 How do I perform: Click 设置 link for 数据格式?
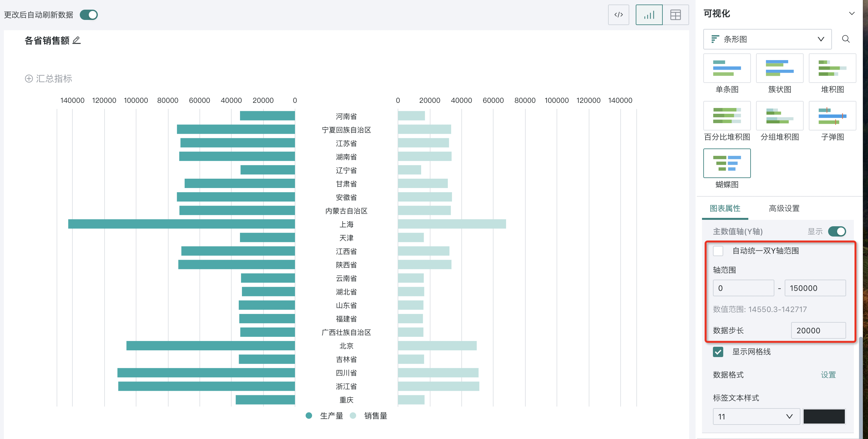point(828,375)
